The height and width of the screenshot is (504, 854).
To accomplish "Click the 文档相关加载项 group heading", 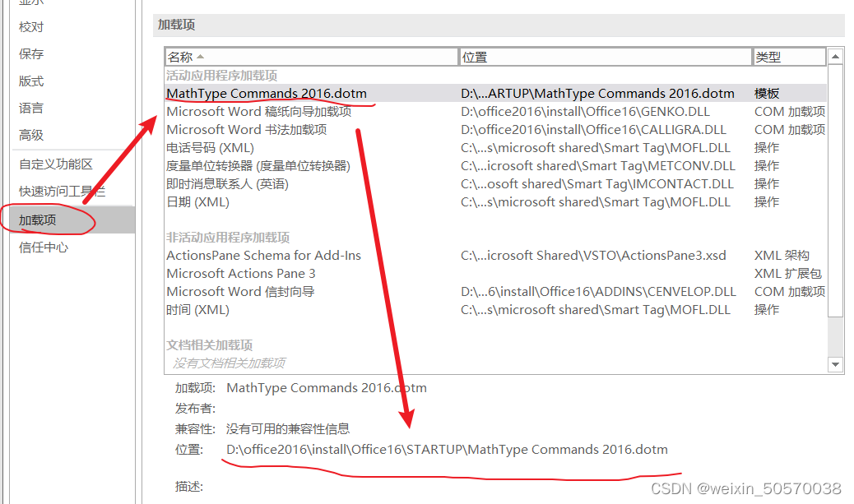I will [209, 345].
